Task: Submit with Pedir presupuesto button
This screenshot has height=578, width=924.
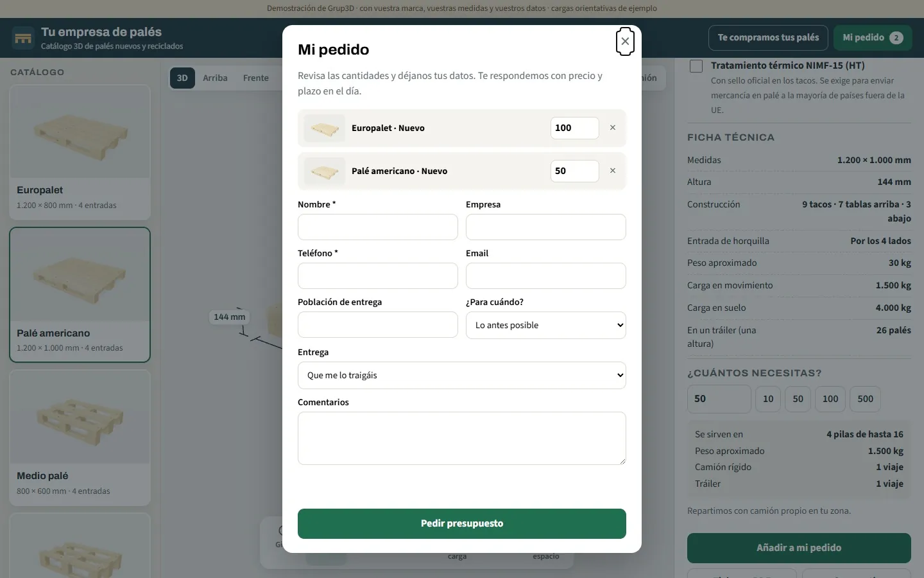Action: click(462, 523)
